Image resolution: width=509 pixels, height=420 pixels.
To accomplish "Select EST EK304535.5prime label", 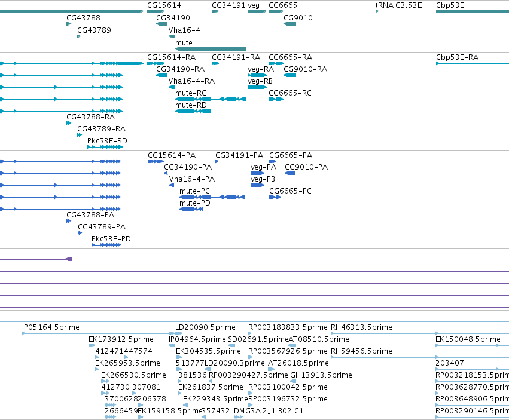I will [208, 351].
